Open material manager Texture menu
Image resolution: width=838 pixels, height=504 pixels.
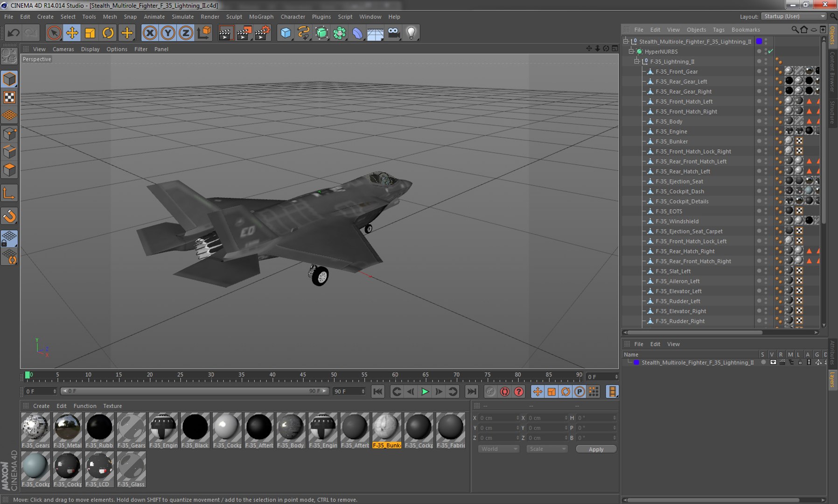[112, 406]
